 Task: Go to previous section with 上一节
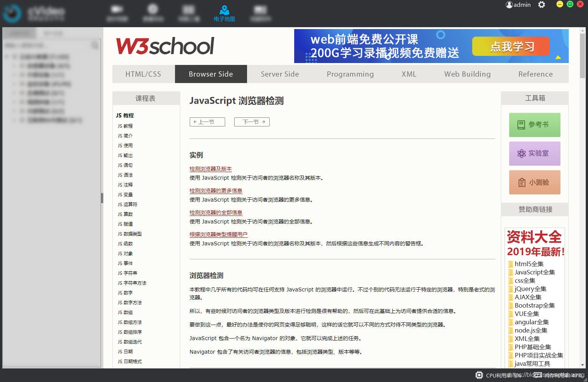(207, 122)
